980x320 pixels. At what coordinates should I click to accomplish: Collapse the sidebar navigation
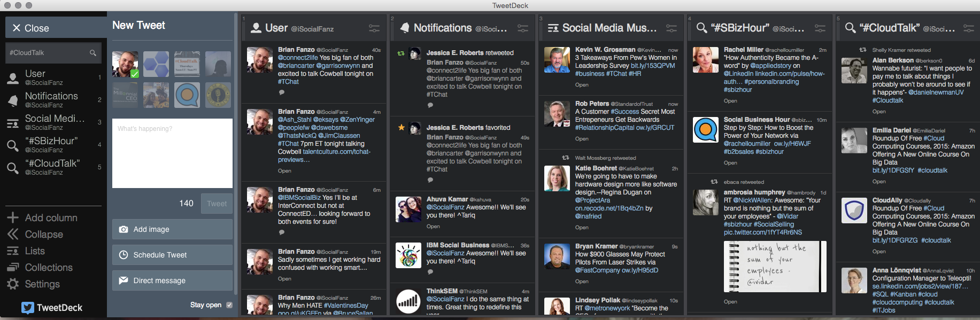click(x=35, y=235)
